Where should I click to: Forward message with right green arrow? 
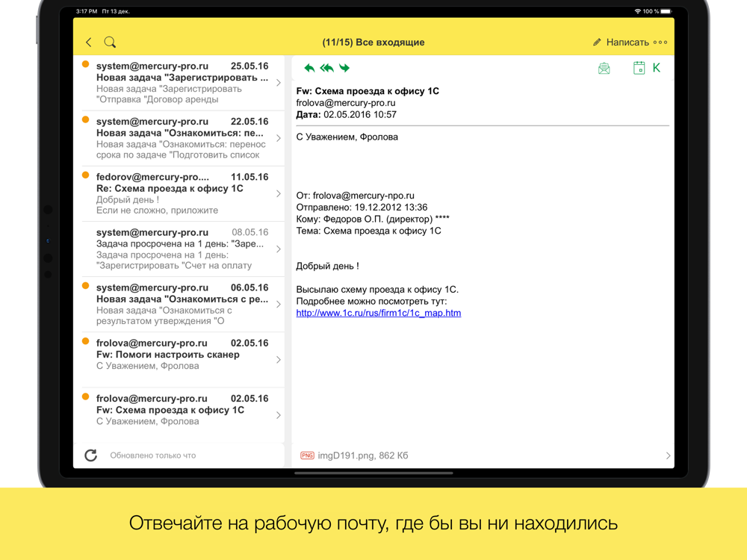(x=344, y=68)
